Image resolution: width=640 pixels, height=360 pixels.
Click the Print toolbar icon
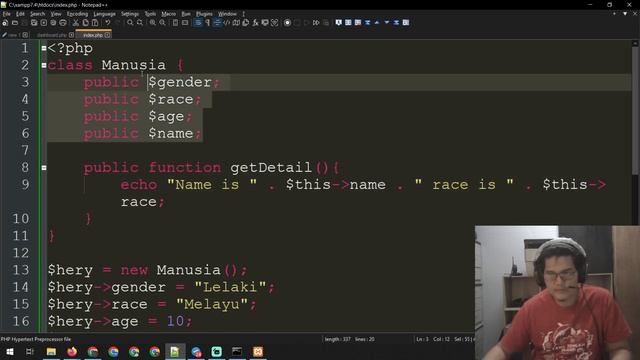tap(63, 23)
